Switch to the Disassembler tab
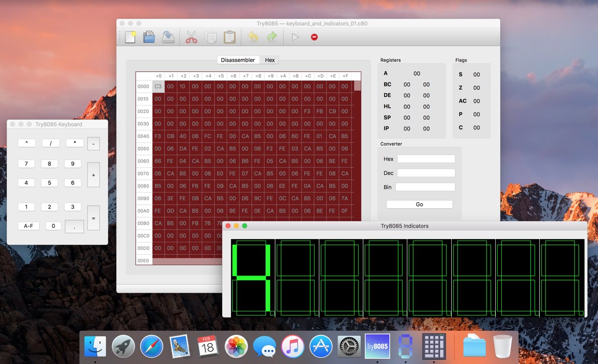Image resolution: width=598 pixels, height=364 pixels. [238, 60]
